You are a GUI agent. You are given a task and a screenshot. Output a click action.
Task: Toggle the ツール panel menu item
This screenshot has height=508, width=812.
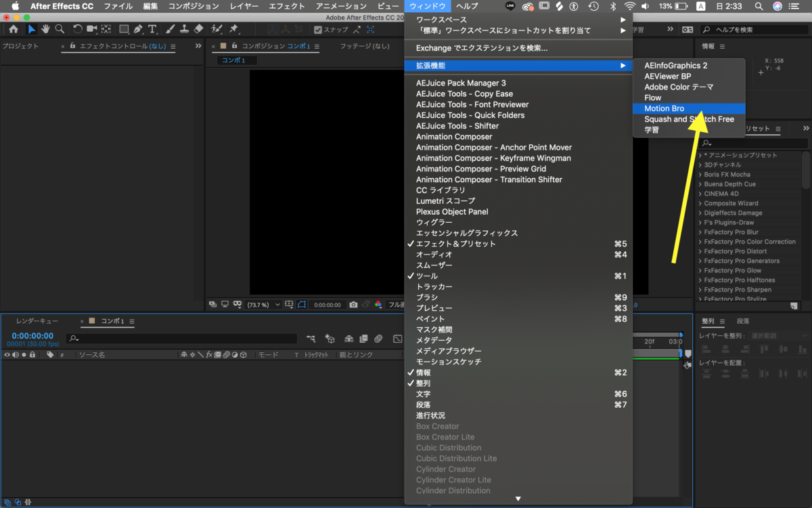518,276
